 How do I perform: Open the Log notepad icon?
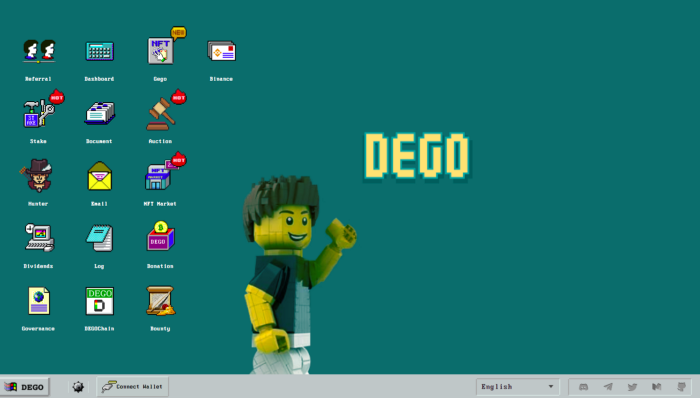pos(100,238)
